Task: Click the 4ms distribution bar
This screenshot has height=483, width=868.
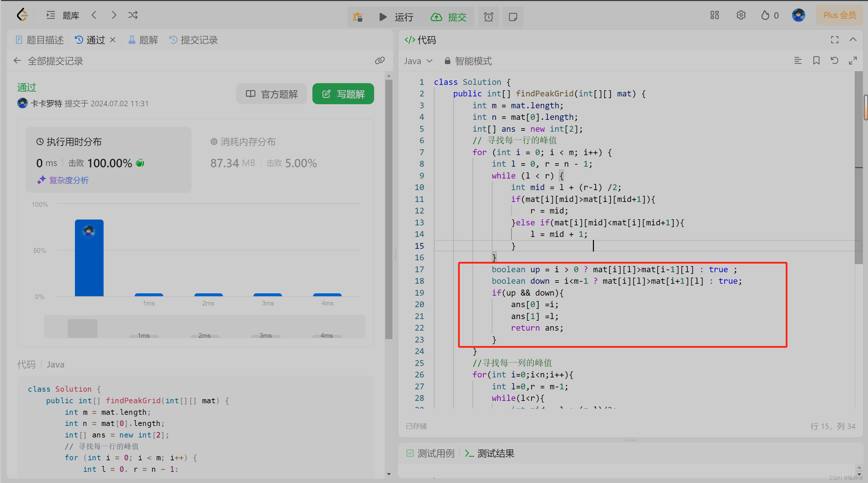Action: [327, 295]
